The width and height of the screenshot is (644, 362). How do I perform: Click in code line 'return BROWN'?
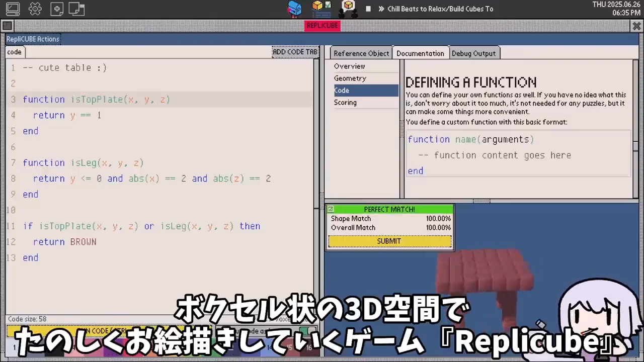tap(64, 242)
